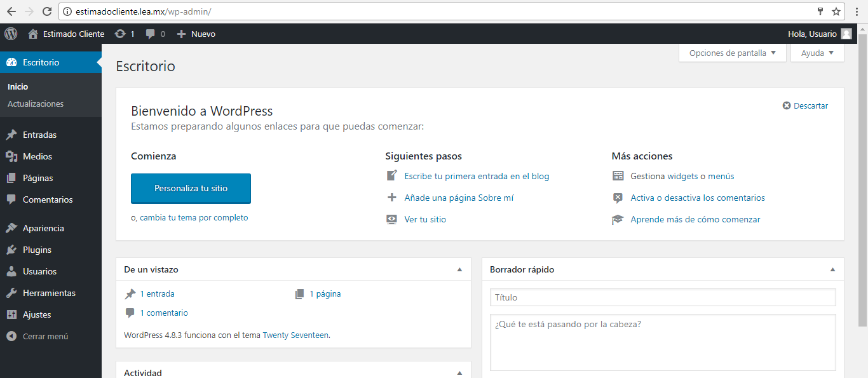Click the Entradas pushpin icon in sidebar
The width and height of the screenshot is (868, 378).
click(x=11, y=135)
